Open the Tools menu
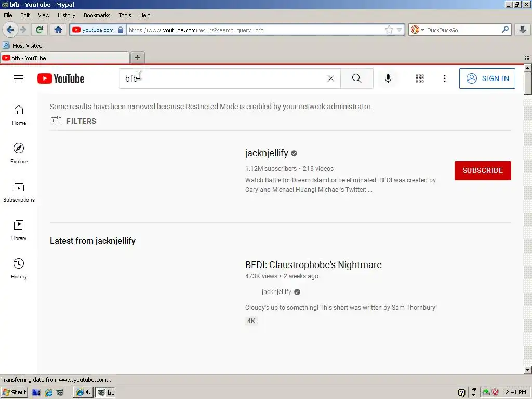The image size is (532, 399). pyautogui.click(x=125, y=15)
